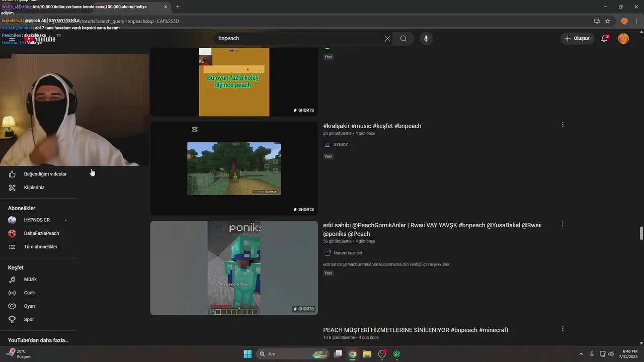644x362 pixels.
Task: Open Chrome profile avatar in toolbar
Action: click(x=624, y=21)
